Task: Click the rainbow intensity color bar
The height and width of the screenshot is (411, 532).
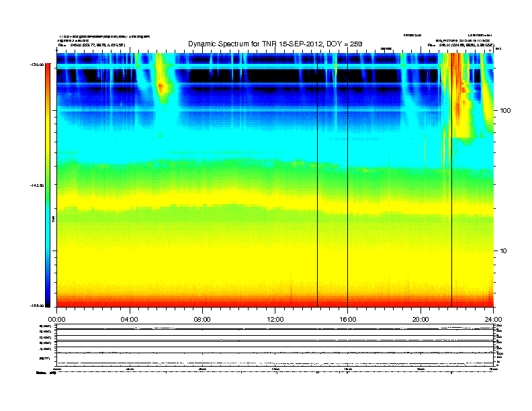Action: (x=48, y=185)
